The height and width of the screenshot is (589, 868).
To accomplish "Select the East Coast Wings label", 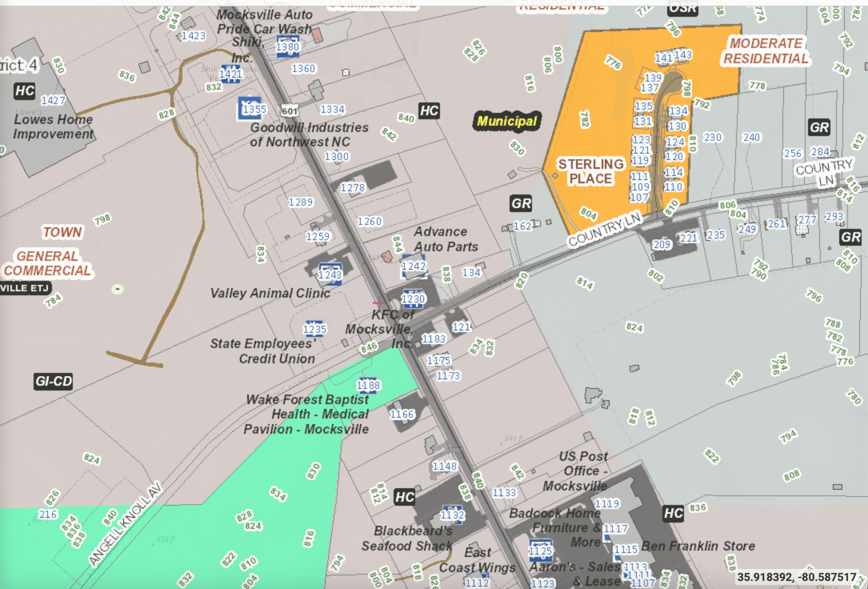I will (x=478, y=560).
